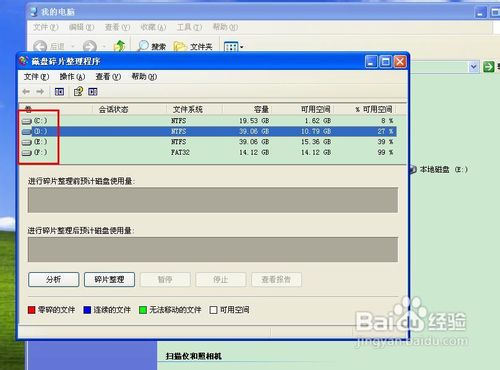The width and height of the screenshot is (500, 370).
Task: Click usage bar before defragmentation
Action: tap(213, 200)
